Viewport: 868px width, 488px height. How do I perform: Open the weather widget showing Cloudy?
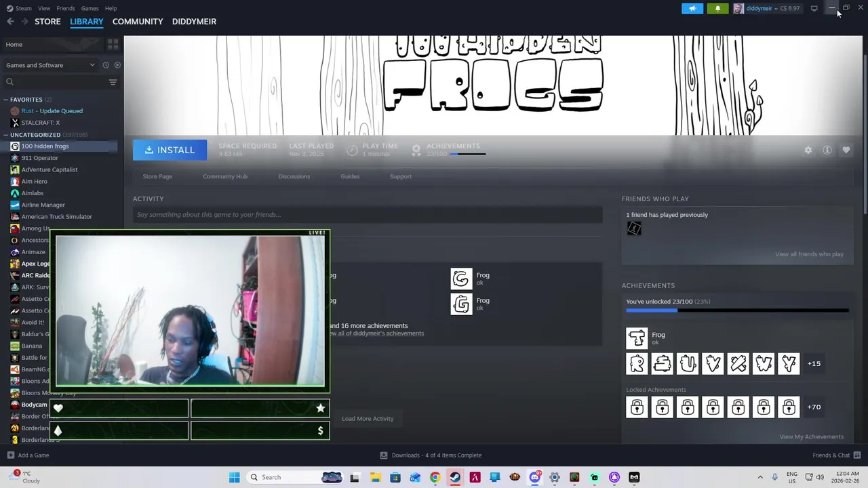pyautogui.click(x=25, y=477)
